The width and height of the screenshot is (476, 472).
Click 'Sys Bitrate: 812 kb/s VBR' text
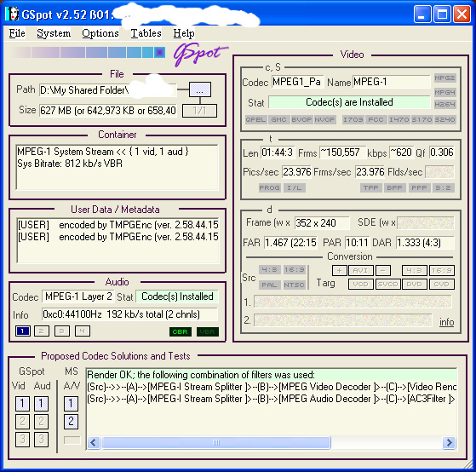pos(70,164)
